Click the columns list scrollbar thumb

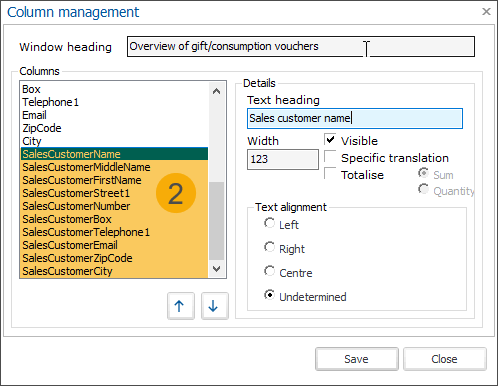216,221
